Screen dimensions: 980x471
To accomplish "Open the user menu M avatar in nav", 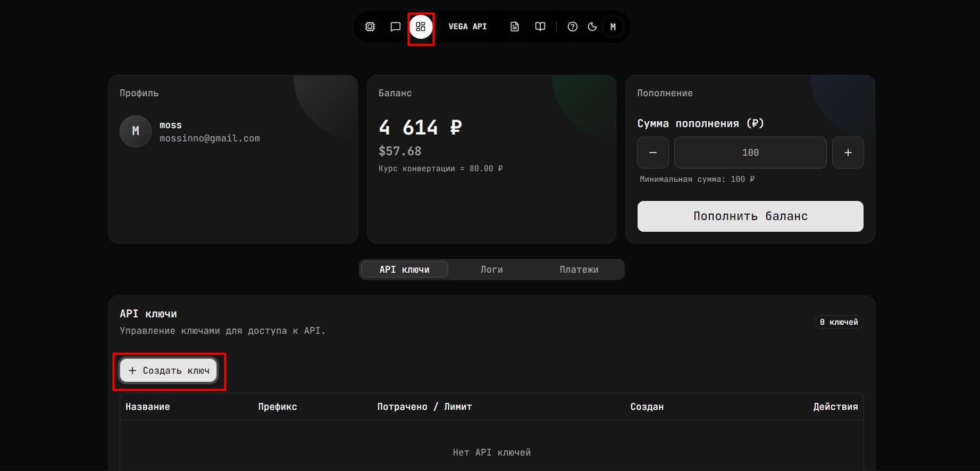I will [x=613, y=27].
